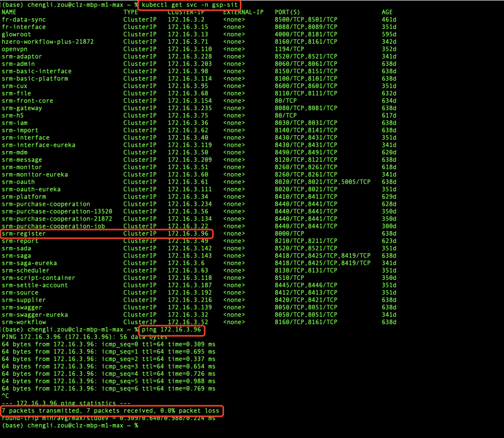This screenshot has height=438, width=504.
Task: Click the ping 172.16.3.96 command
Action: coord(171,330)
